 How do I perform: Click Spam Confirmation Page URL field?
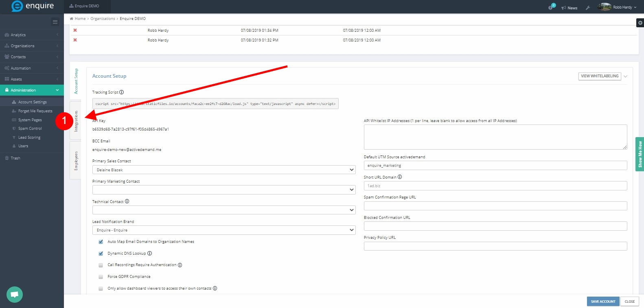495,206
